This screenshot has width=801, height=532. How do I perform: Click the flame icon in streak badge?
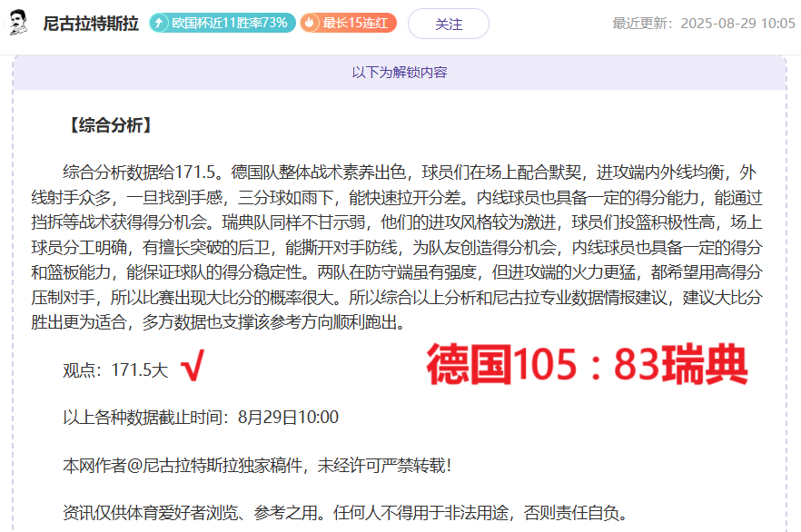point(310,23)
